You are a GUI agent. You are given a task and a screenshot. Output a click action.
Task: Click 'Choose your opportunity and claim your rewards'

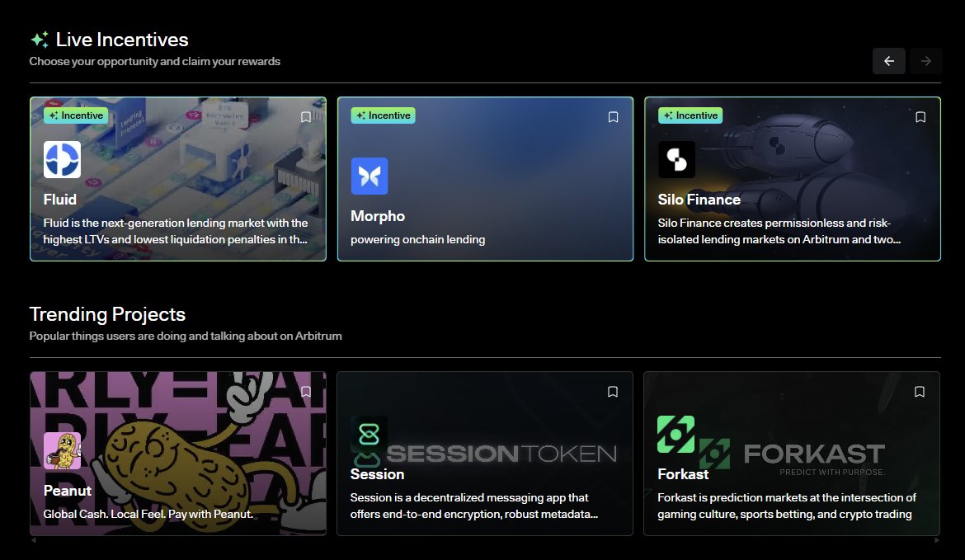click(154, 62)
